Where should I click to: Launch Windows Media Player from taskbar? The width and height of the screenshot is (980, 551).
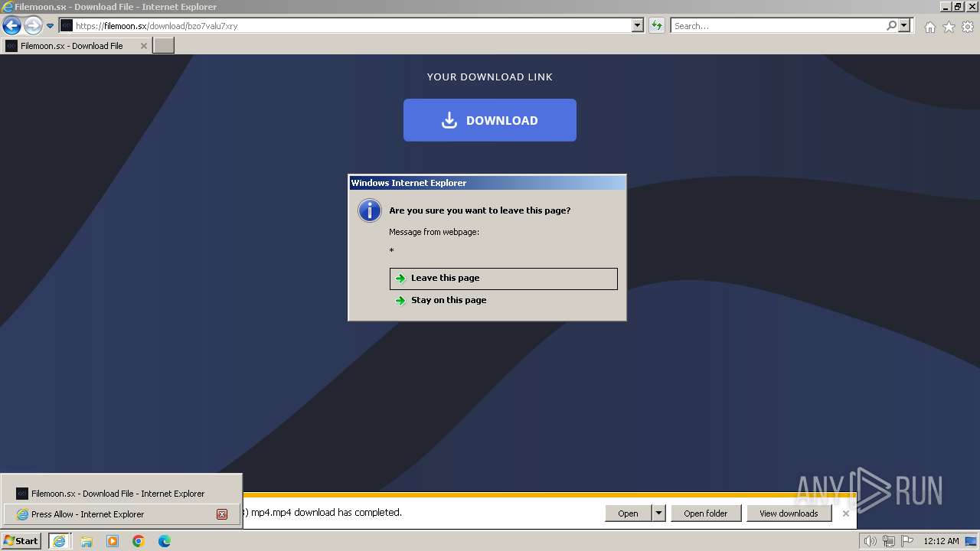(113, 541)
